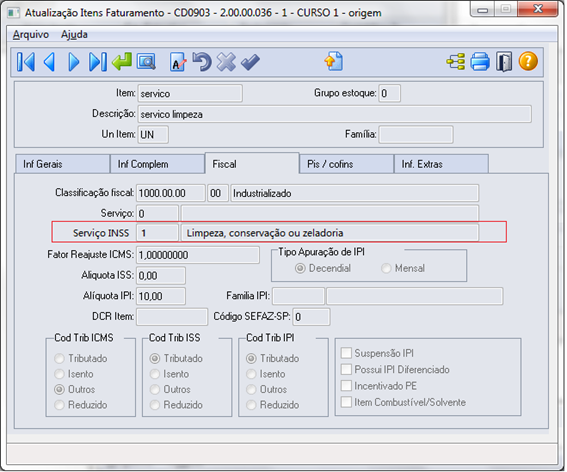The width and height of the screenshot is (567, 472).
Task: Click the Serviço INSS code field
Action: pos(157,233)
